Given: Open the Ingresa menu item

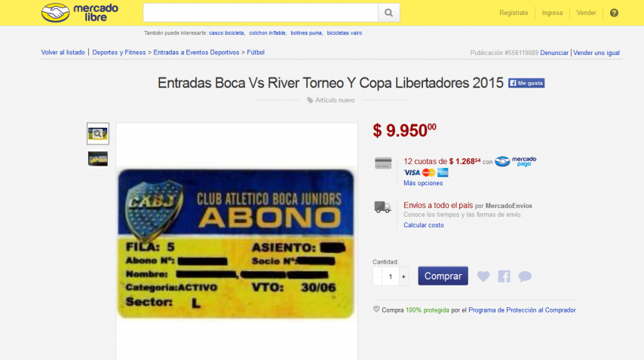Looking at the screenshot, I should pos(552,13).
